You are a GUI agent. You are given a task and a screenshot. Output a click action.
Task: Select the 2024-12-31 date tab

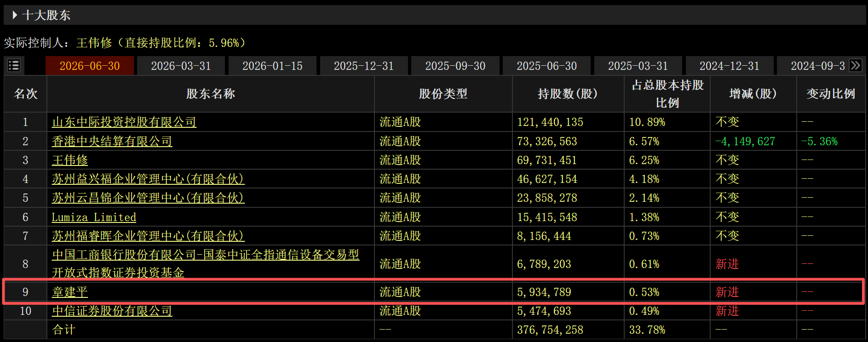click(x=730, y=66)
